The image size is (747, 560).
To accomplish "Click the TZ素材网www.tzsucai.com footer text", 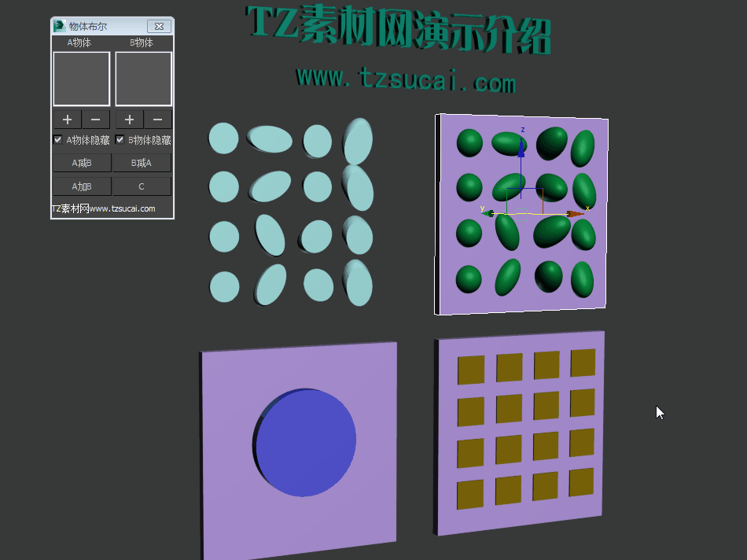I will point(103,208).
